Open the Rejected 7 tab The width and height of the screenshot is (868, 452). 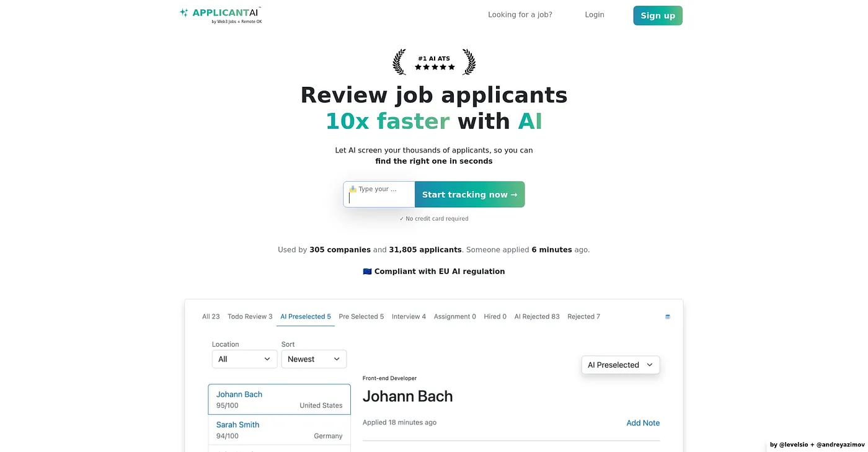coord(583,316)
